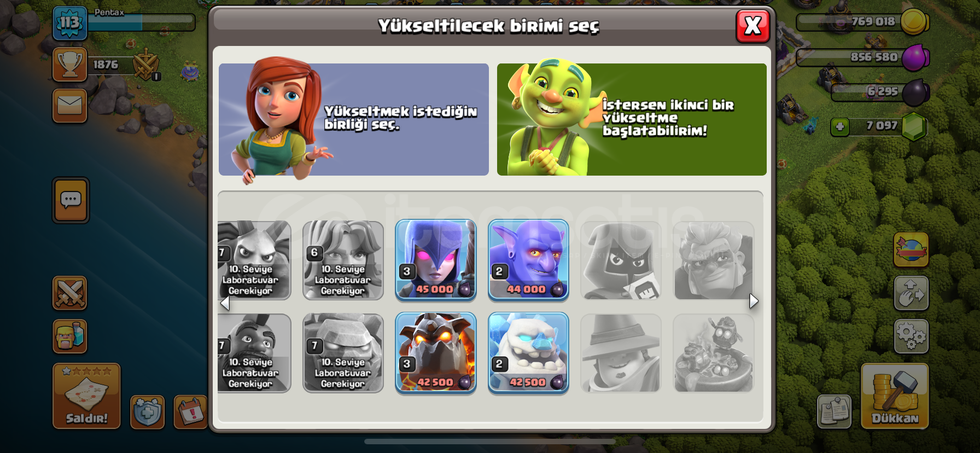Open the chat speech bubble panel
980x453 pixels.
[x=71, y=200]
